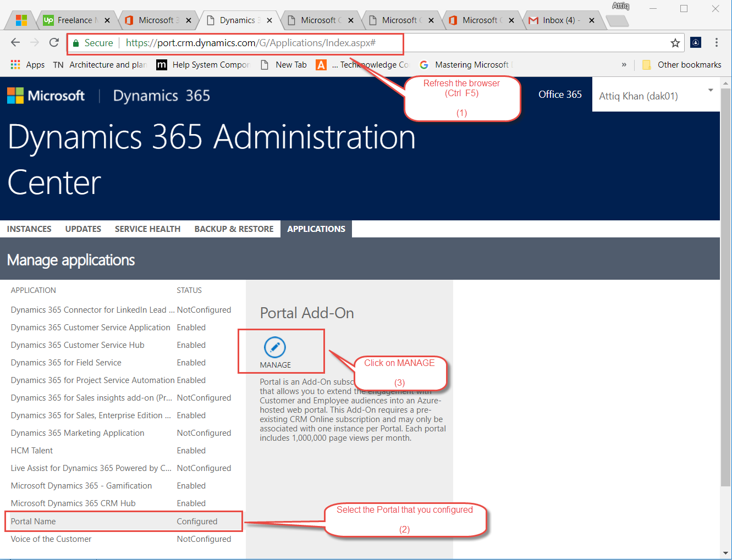Close the Inbox (4) Gmail tab

click(592, 20)
